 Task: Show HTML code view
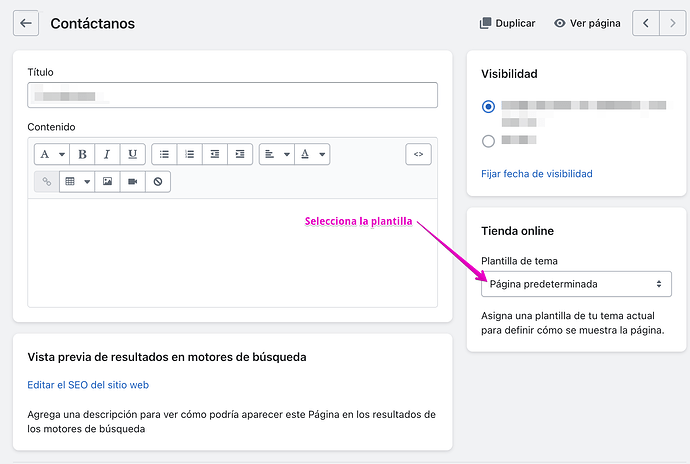pos(418,155)
